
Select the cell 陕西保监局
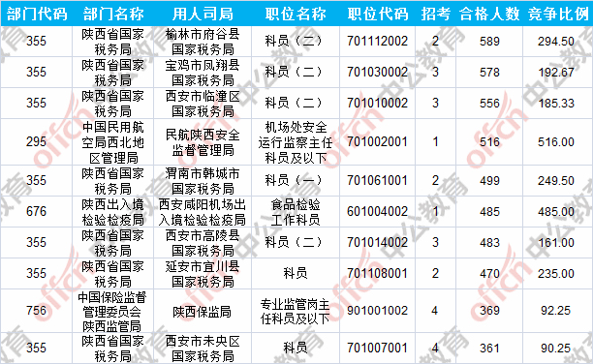[202, 312]
